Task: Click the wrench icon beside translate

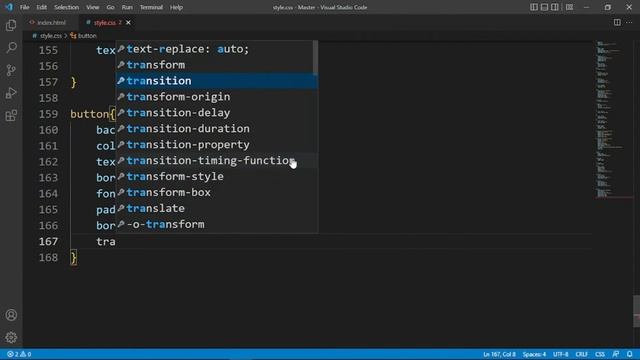Action: tap(121, 208)
